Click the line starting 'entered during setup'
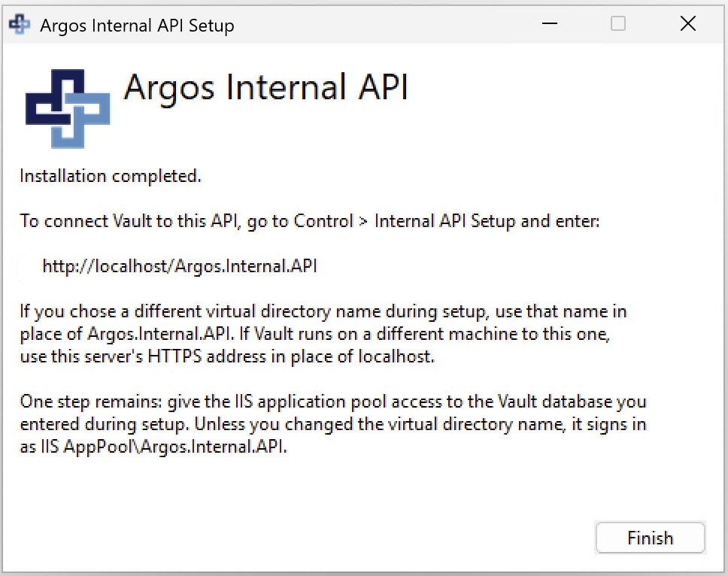 333,424
